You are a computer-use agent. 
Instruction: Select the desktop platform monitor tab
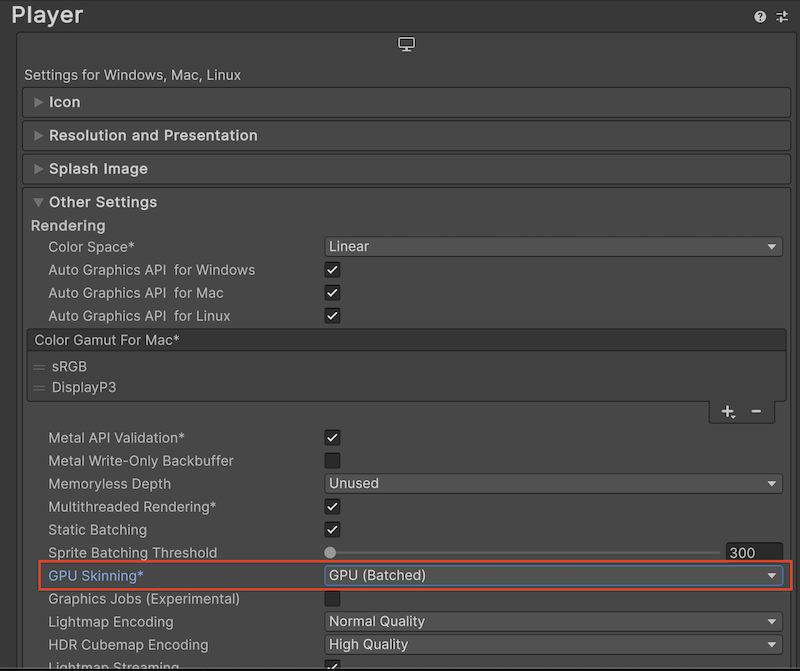click(406, 45)
